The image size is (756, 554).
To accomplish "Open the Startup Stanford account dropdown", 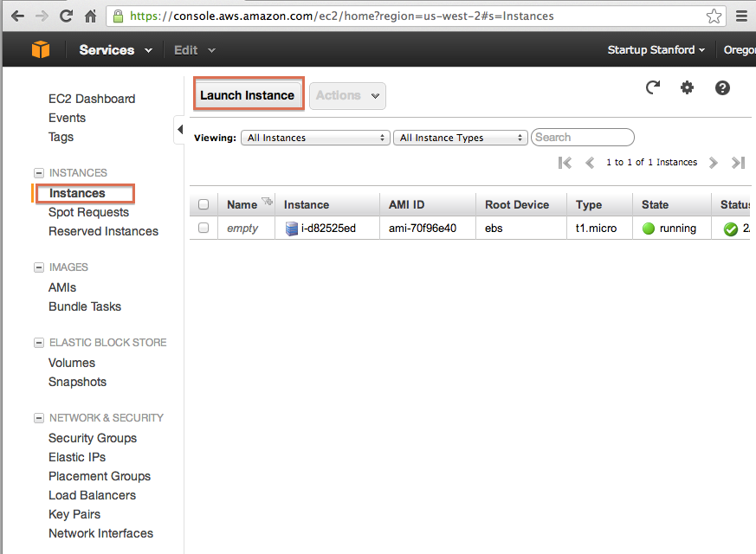I will pos(656,49).
